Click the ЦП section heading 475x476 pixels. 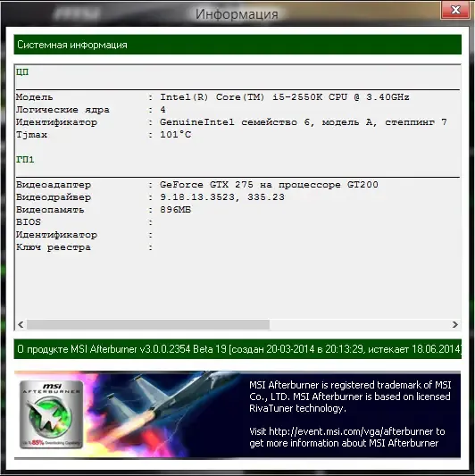(22, 72)
